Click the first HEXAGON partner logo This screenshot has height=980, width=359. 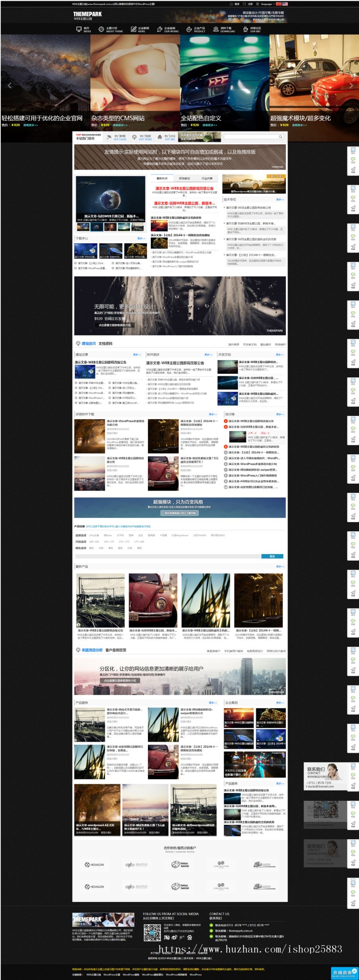pyautogui.click(x=94, y=865)
